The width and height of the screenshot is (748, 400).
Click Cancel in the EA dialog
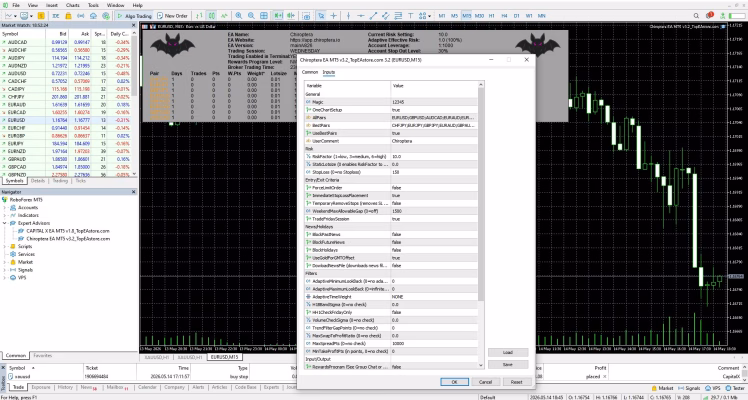pyautogui.click(x=485, y=382)
